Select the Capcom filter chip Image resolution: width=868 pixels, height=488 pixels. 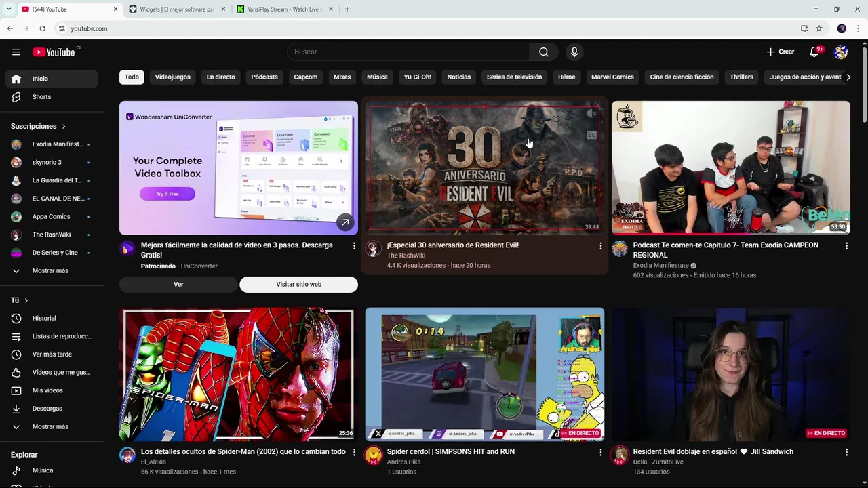(306, 77)
